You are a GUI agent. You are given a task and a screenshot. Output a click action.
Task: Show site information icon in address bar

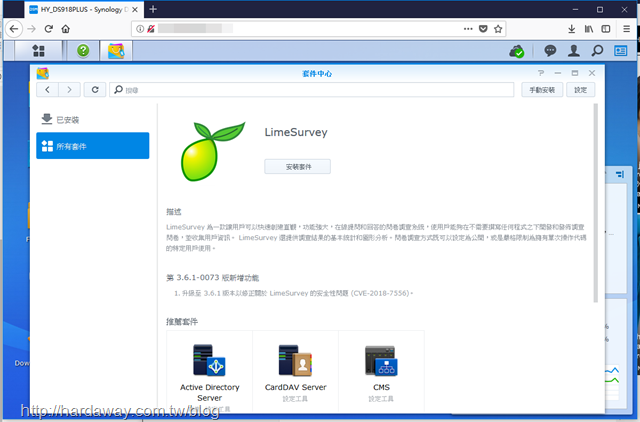point(140,29)
